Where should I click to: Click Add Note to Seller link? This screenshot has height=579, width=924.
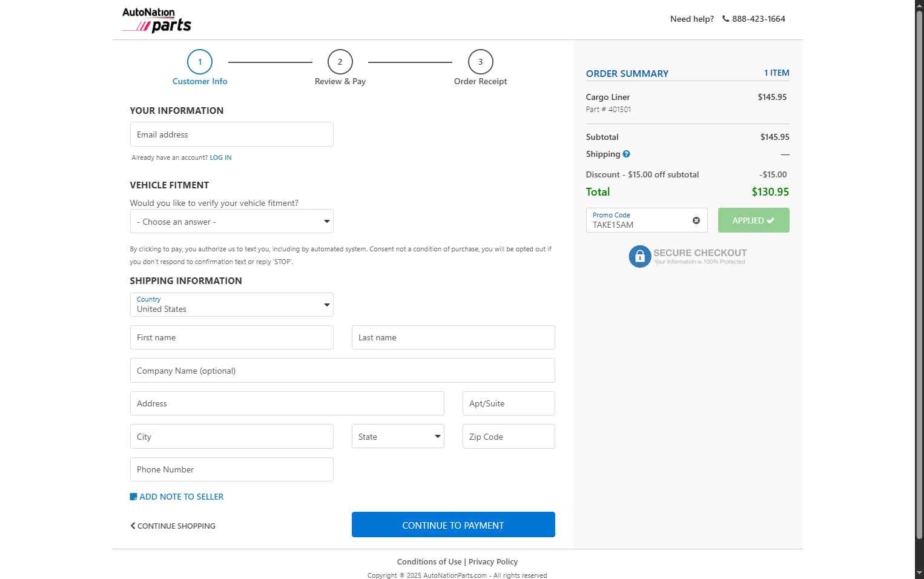tap(181, 497)
